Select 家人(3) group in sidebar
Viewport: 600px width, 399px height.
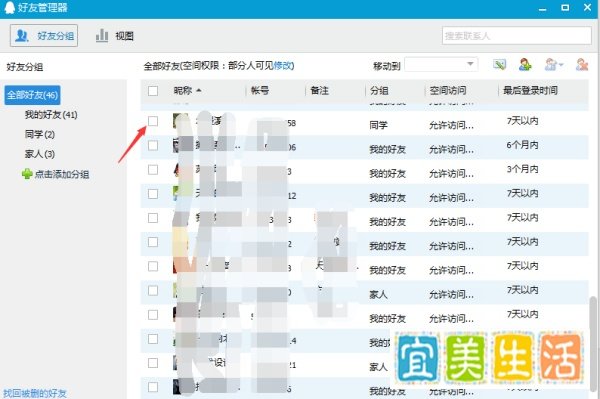[x=39, y=154]
